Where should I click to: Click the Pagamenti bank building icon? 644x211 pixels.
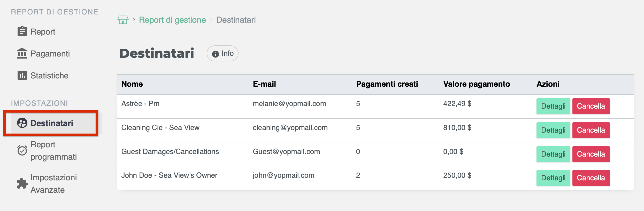tap(22, 53)
